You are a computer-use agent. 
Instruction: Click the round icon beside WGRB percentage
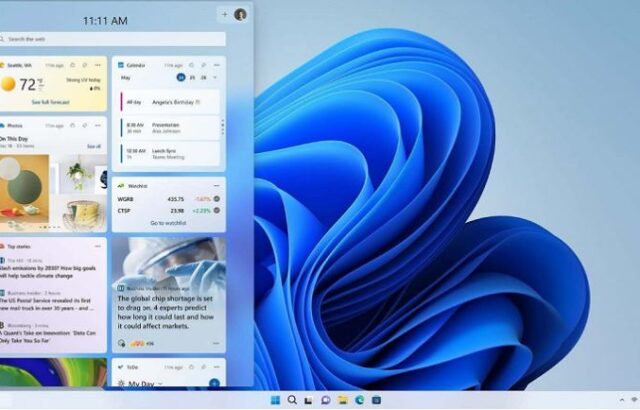[x=217, y=199]
